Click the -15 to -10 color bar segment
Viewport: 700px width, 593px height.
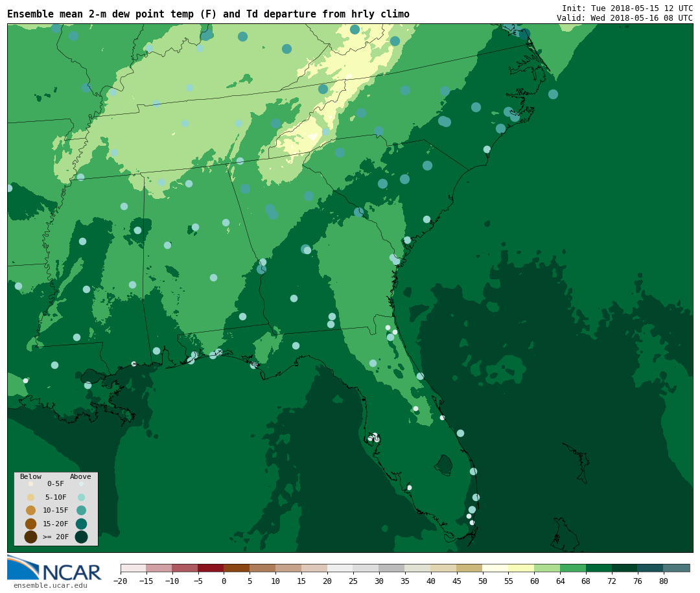point(159,568)
